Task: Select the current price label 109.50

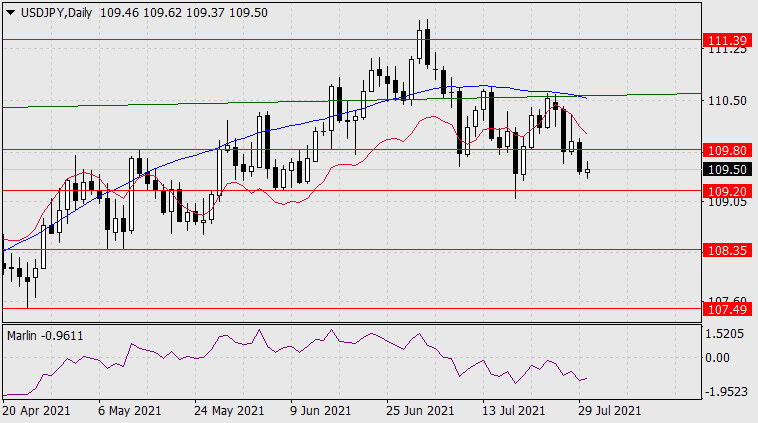Action: coord(727,170)
